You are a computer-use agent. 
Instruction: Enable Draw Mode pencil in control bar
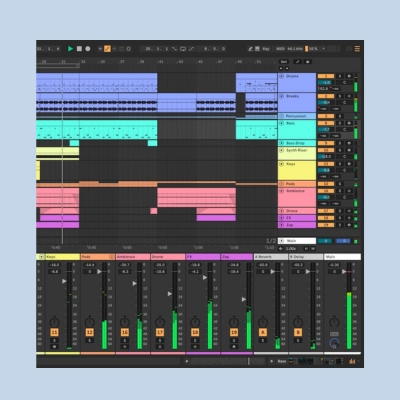pos(250,49)
